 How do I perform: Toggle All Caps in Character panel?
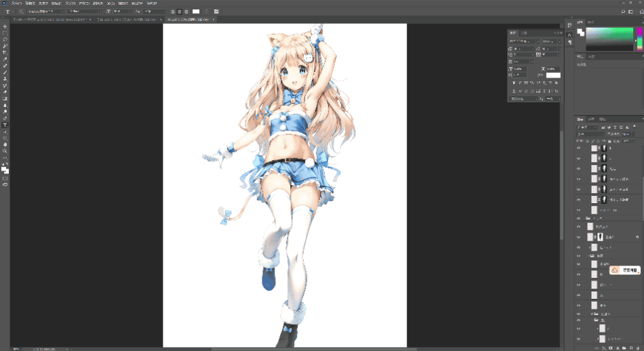[x=526, y=83]
